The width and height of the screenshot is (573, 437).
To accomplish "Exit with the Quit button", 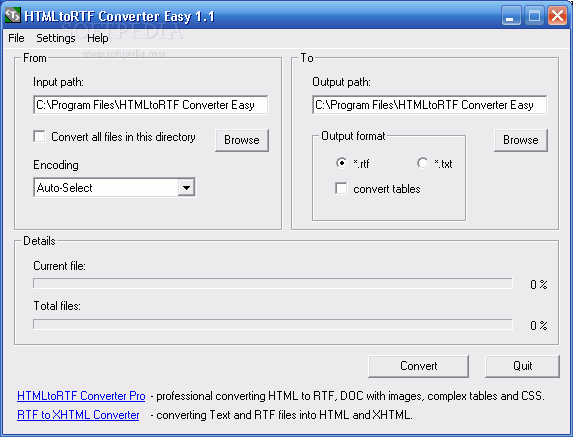I will (x=522, y=366).
